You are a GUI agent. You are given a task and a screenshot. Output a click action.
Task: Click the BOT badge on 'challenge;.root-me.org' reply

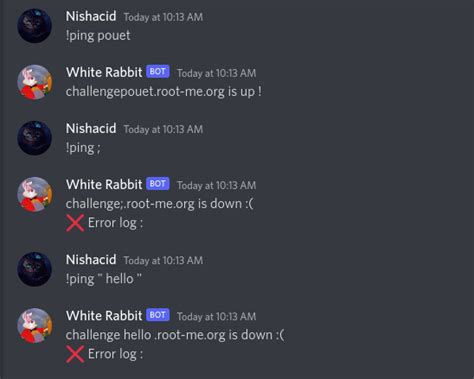[158, 184]
